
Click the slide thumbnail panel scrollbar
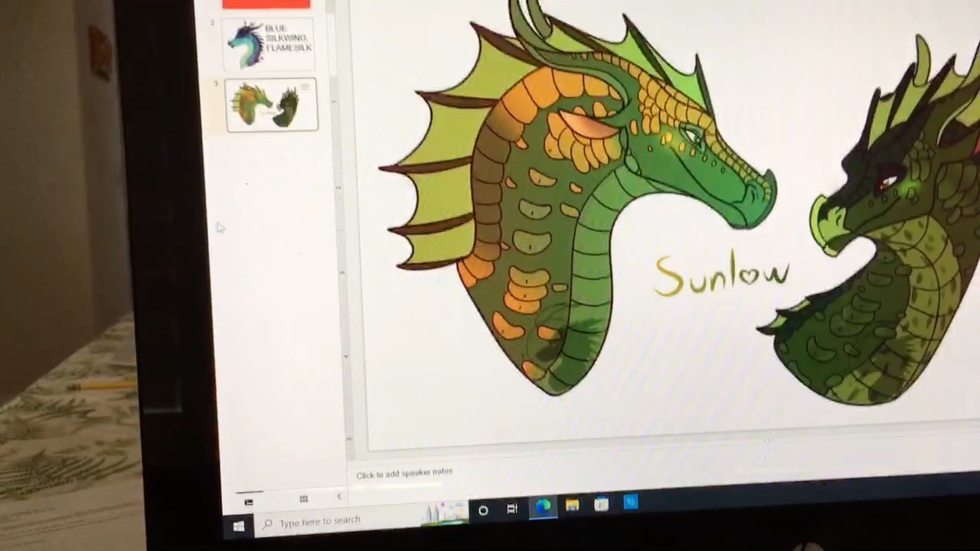(x=331, y=38)
